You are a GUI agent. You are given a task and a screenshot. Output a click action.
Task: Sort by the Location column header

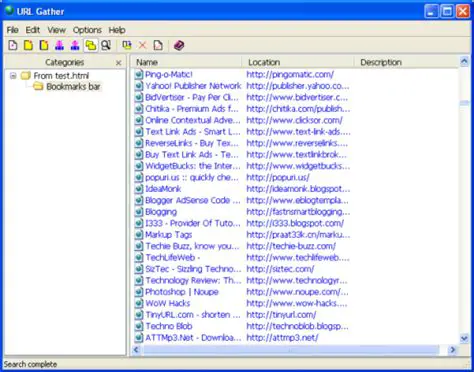pos(298,62)
